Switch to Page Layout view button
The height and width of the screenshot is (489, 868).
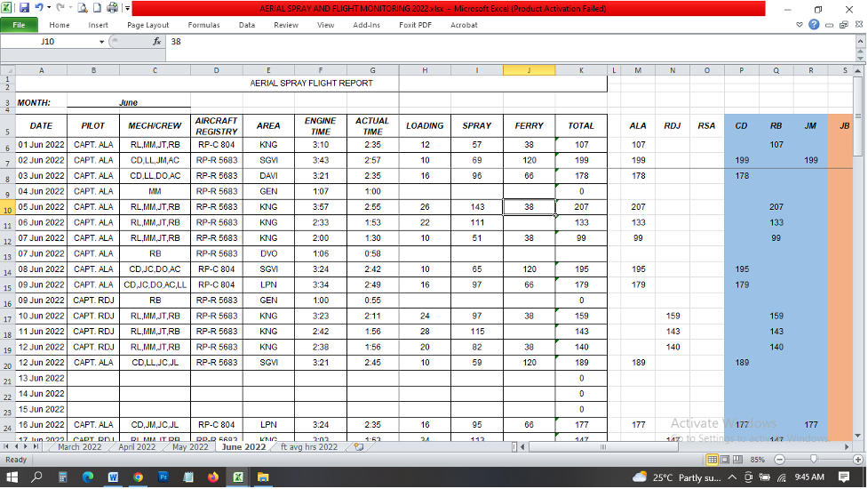coord(725,460)
